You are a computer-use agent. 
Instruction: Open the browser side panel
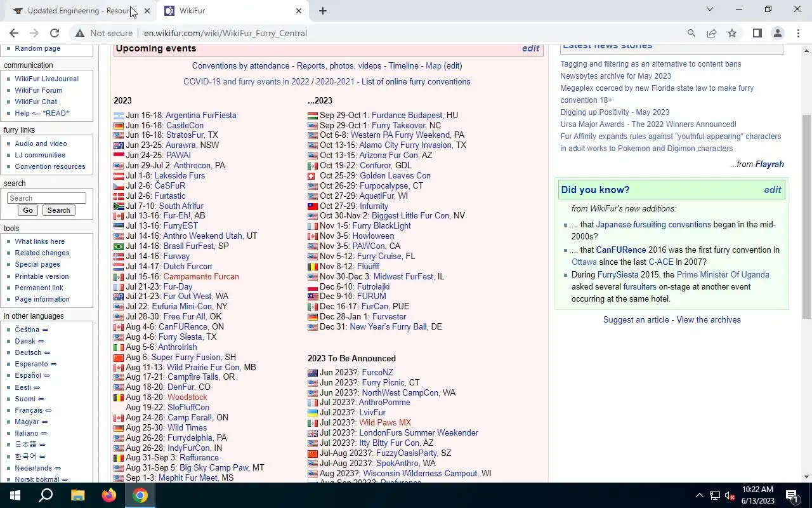[757, 33]
